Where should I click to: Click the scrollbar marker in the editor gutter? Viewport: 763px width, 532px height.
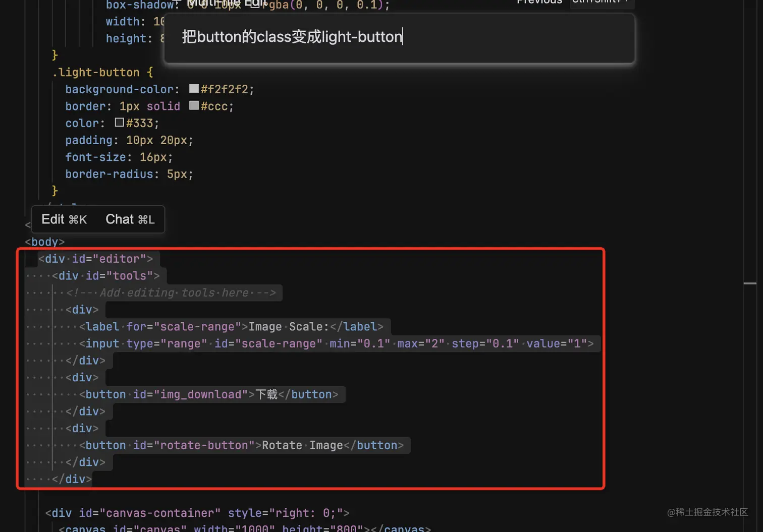click(750, 283)
